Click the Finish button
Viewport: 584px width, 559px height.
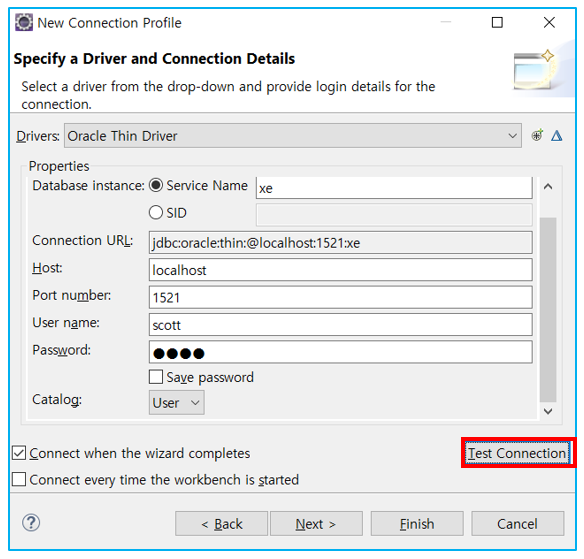417,524
